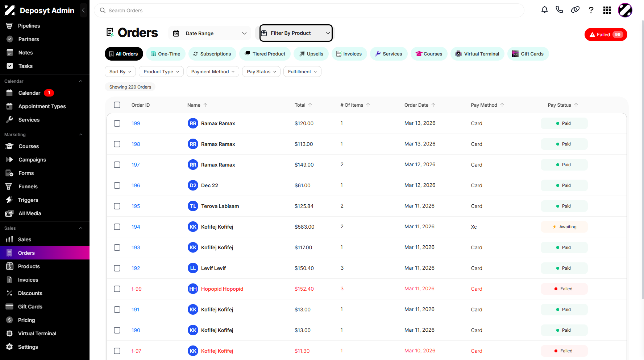Open the Pay Status filter dropdown

pyautogui.click(x=261, y=71)
